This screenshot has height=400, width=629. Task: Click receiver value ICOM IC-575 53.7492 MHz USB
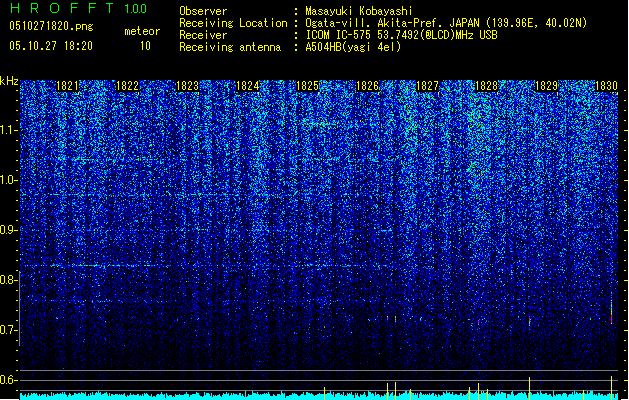(x=401, y=35)
